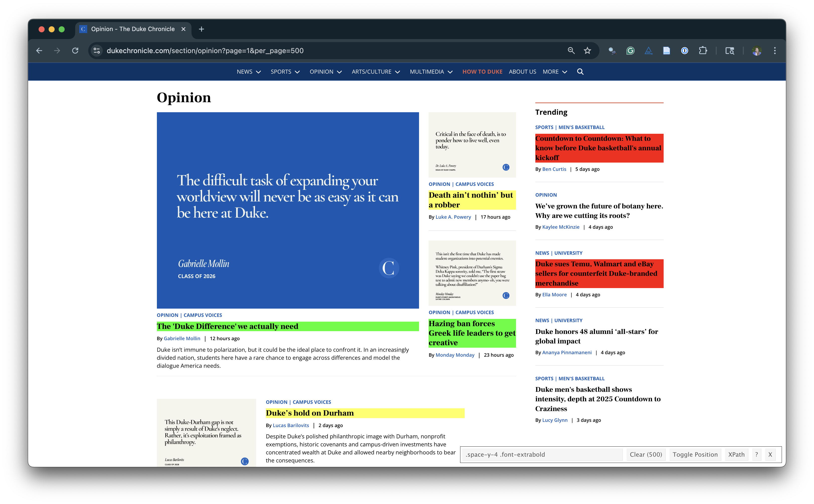The width and height of the screenshot is (814, 504).
Task: Open Chrome three-dot menu
Action: point(775,51)
